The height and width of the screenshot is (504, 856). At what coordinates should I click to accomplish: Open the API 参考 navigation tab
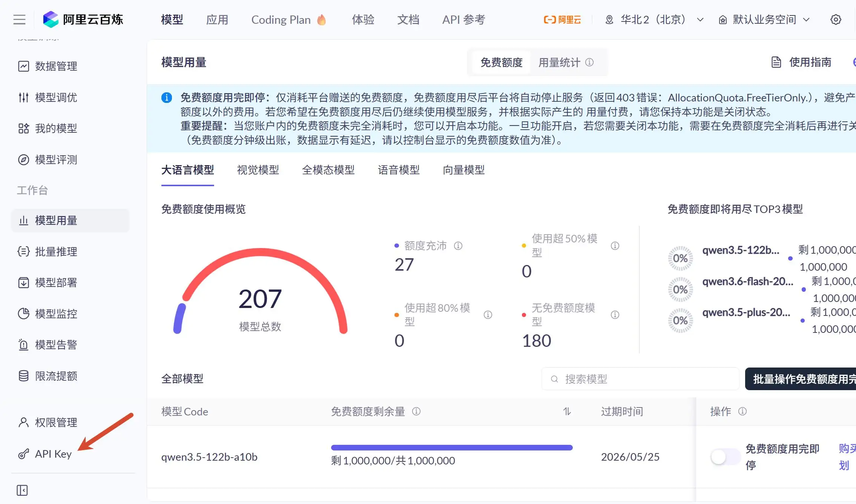click(464, 20)
